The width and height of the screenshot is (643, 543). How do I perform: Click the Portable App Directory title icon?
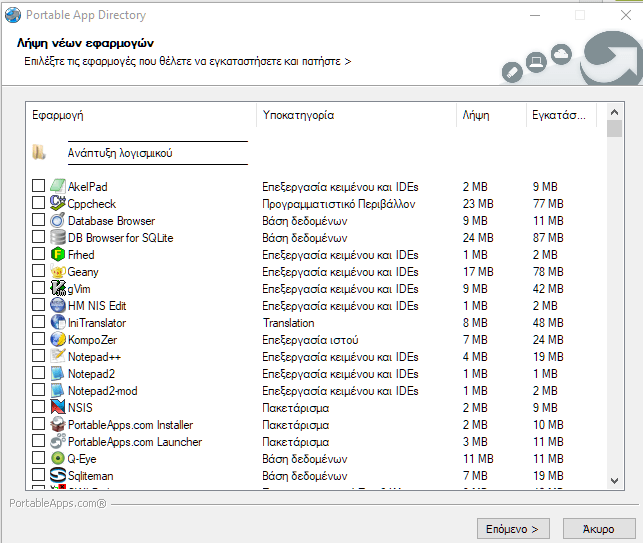point(13,15)
